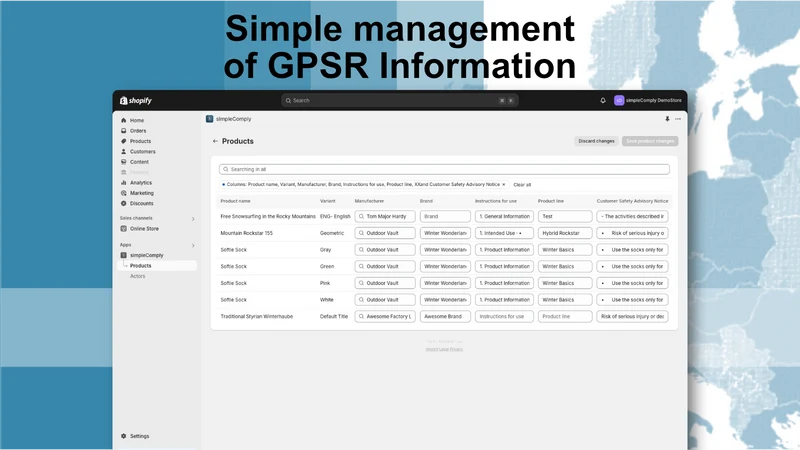Click the Marketing target icon

click(123, 193)
